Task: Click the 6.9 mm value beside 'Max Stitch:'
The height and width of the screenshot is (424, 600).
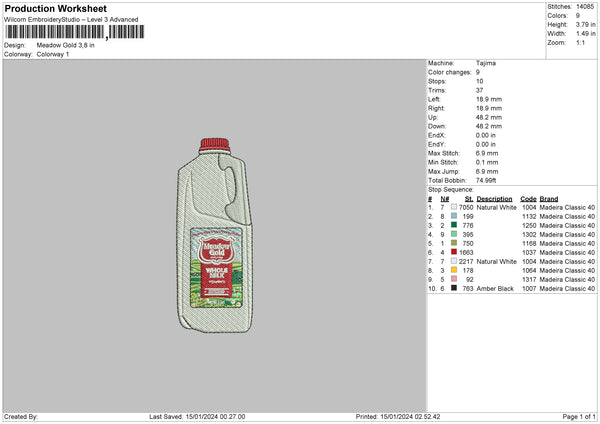Action: [x=487, y=153]
